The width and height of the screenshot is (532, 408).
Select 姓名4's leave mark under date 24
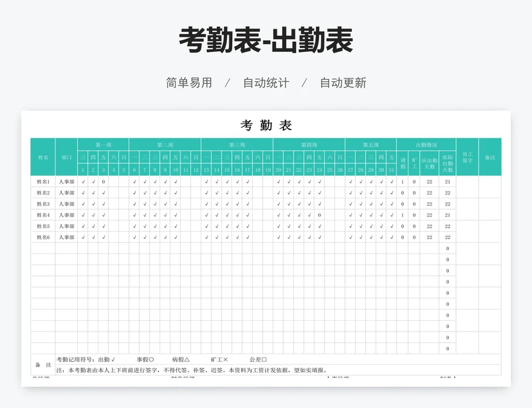[319, 215]
